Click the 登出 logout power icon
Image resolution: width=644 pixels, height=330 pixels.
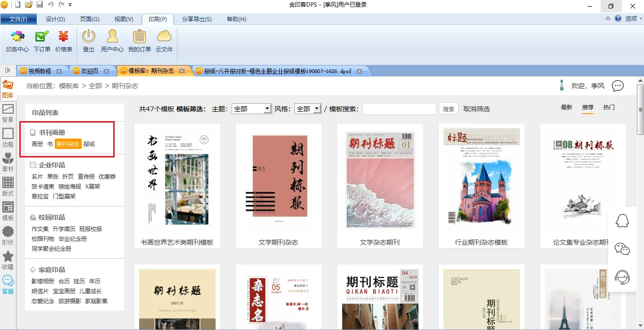[x=89, y=41]
